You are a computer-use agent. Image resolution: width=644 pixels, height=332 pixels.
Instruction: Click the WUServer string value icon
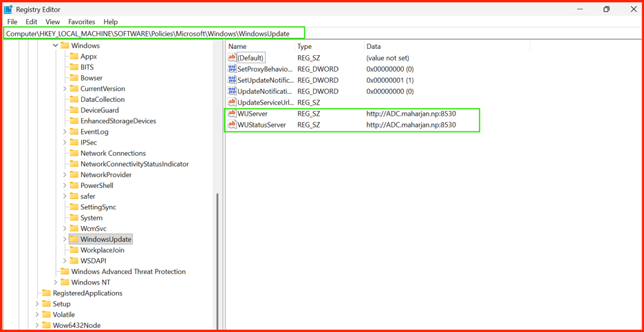coord(232,113)
